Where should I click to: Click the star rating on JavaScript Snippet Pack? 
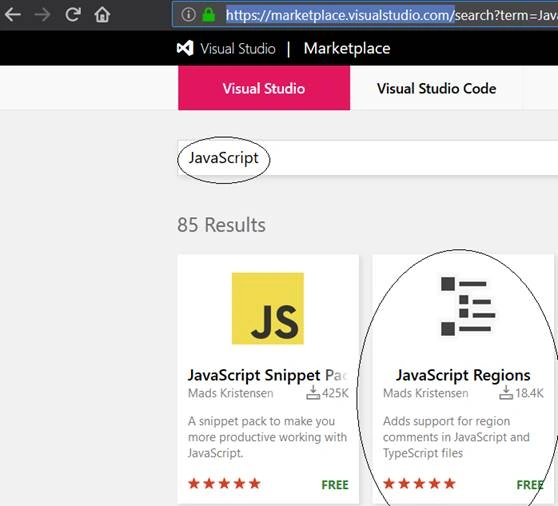pos(224,484)
